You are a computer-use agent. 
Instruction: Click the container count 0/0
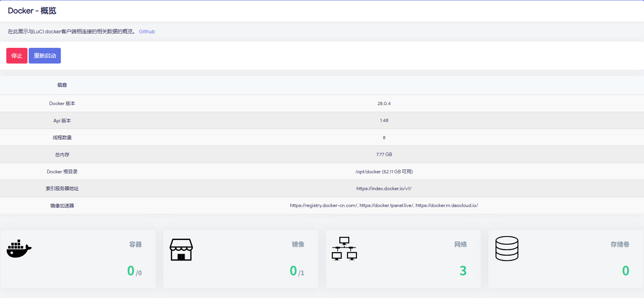(x=134, y=271)
